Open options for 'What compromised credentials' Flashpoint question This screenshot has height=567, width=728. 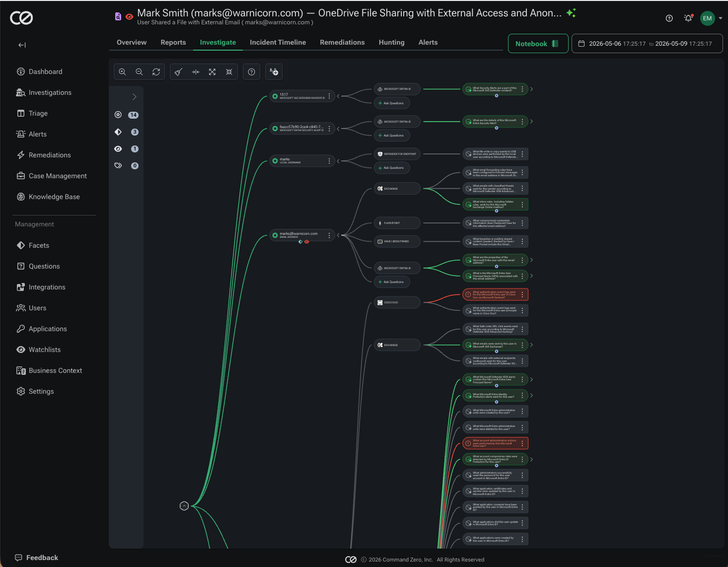click(x=522, y=223)
